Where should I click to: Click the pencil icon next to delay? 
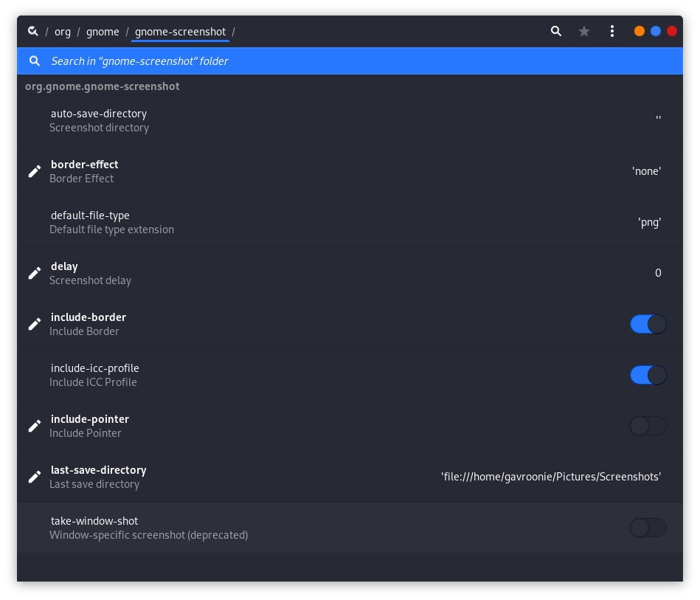tap(35, 273)
